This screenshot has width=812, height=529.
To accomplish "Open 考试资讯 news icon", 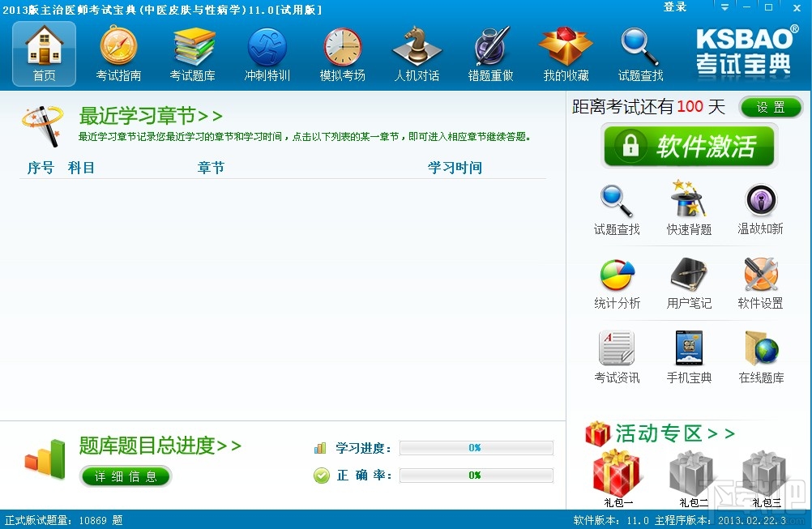I will (617, 358).
